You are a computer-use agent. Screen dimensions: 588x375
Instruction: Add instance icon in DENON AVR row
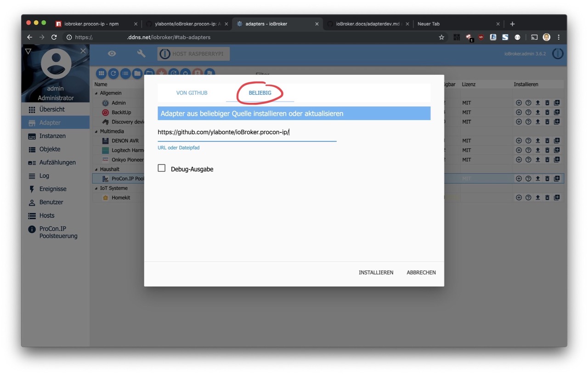point(519,141)
